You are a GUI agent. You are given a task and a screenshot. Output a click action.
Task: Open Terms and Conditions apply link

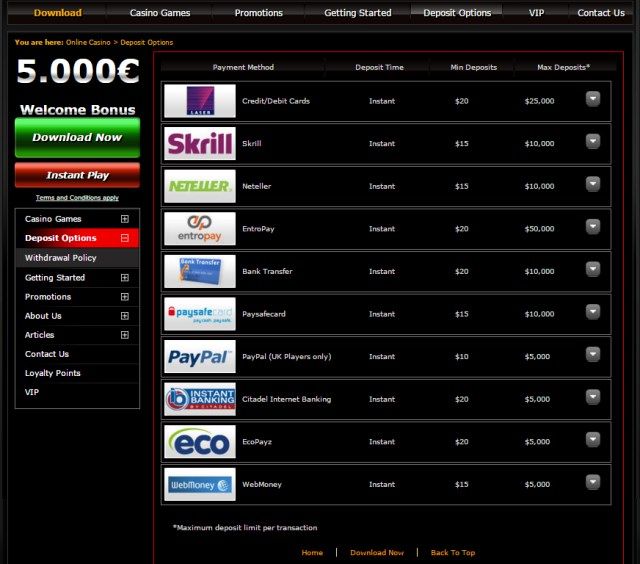[77, 198]
